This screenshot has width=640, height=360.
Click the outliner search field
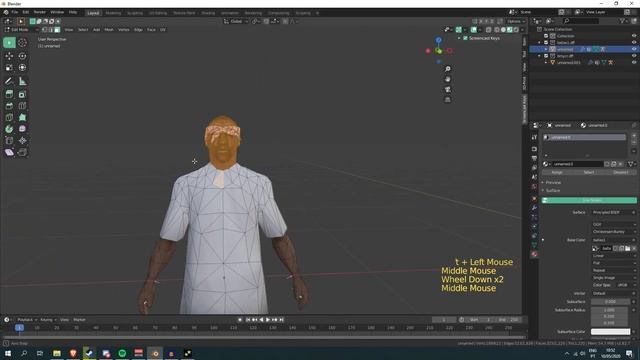pos(581,21)
